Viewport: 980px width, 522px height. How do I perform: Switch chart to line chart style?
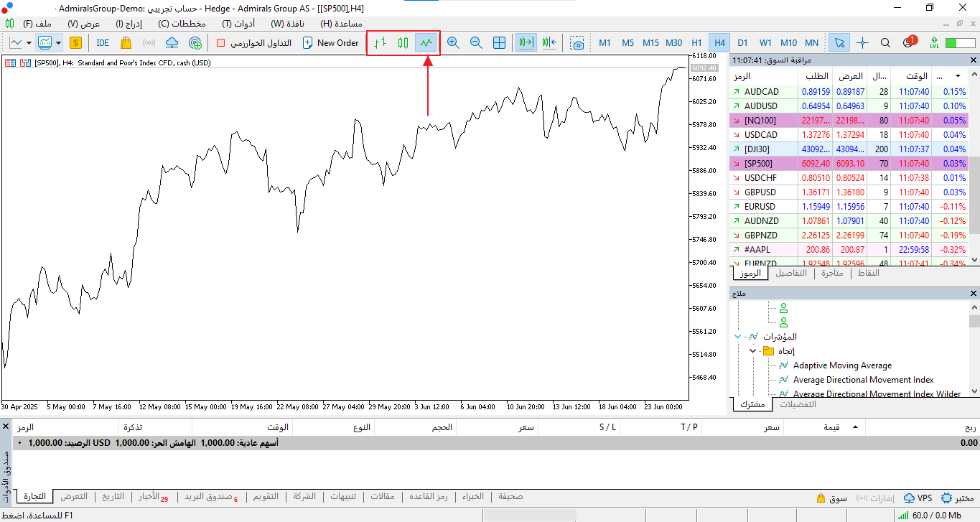click(x=426, y=43)
